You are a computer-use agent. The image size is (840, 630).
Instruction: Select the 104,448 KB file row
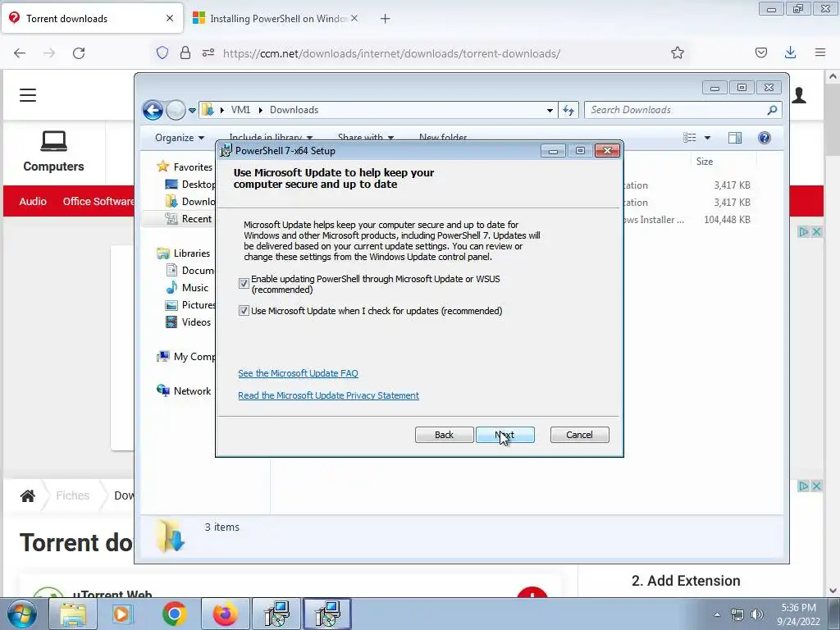pos(688,220)
